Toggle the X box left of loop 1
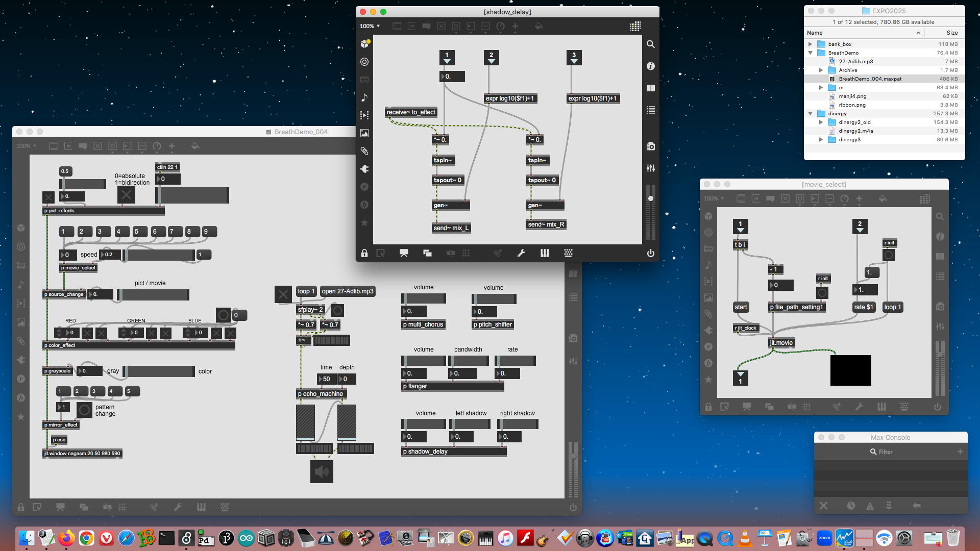The height and width of the screenshot is (551, 980). coord(283,294)
